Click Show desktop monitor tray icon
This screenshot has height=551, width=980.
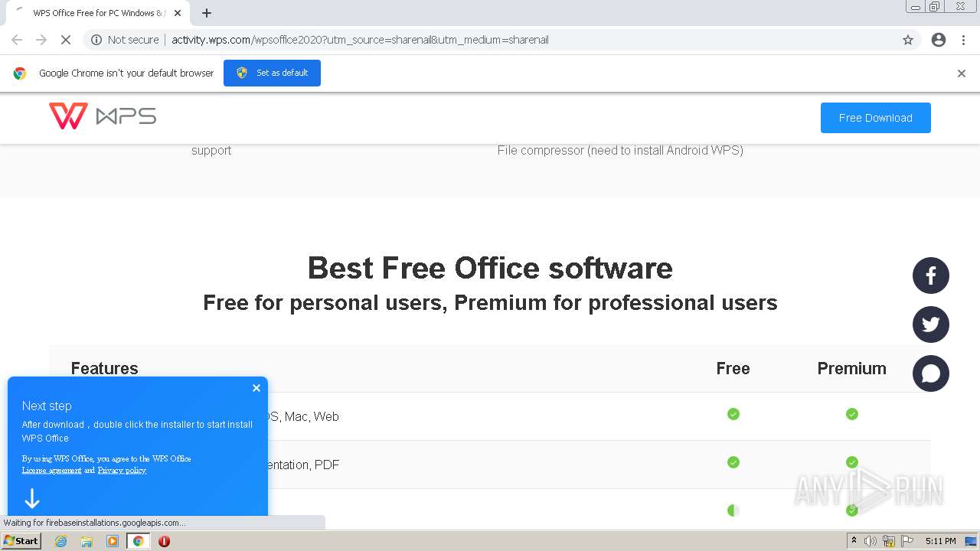click(x=971, y=541)
